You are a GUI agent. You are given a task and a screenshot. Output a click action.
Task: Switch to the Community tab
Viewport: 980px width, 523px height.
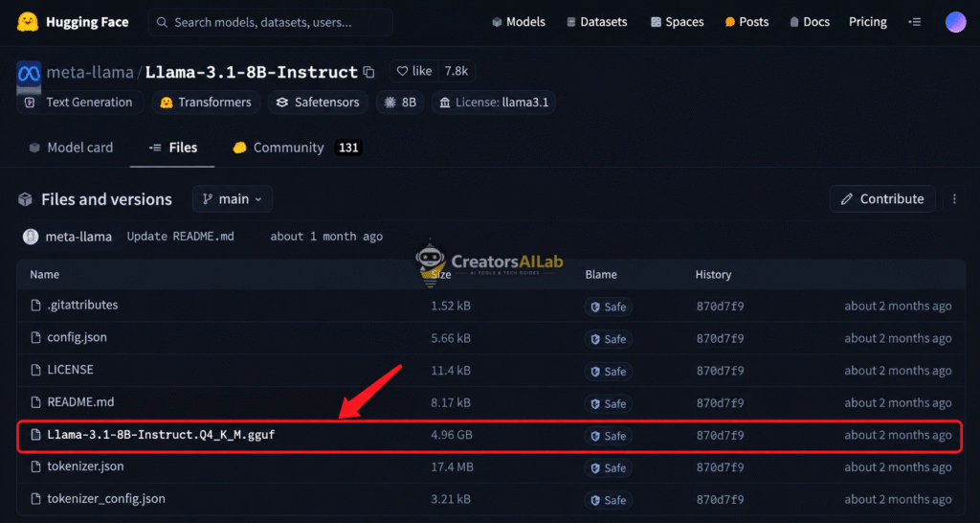298,148
